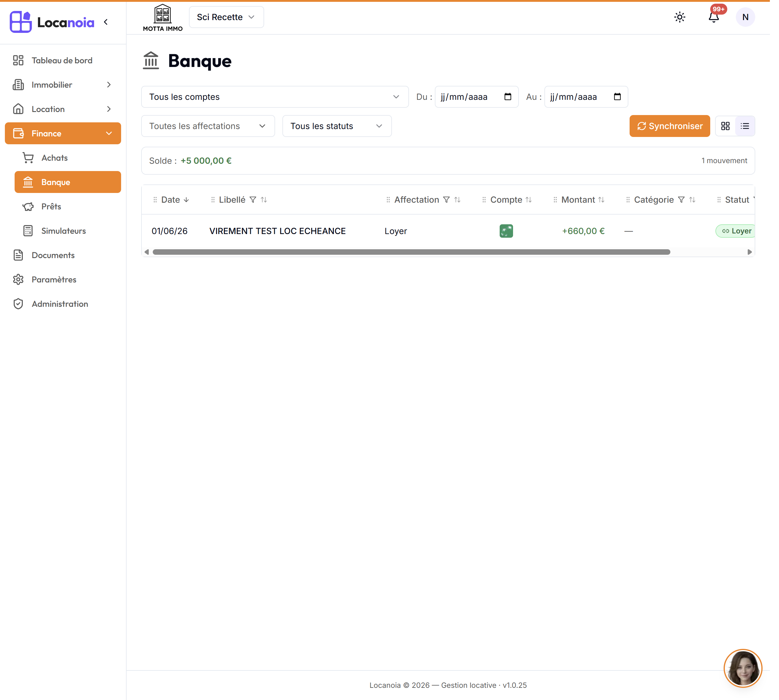Click the green account icon in the row

coord(506,231)
